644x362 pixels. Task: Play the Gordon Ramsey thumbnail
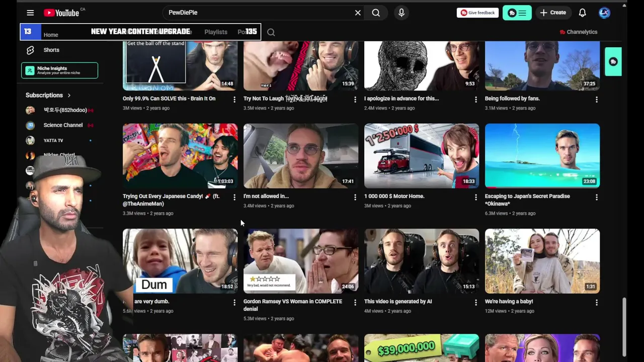click(x=301, y=261)
